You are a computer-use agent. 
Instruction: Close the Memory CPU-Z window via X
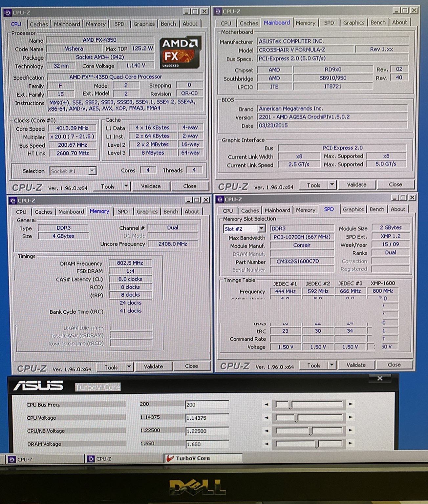pyautogui.click(x=206, y=200)
